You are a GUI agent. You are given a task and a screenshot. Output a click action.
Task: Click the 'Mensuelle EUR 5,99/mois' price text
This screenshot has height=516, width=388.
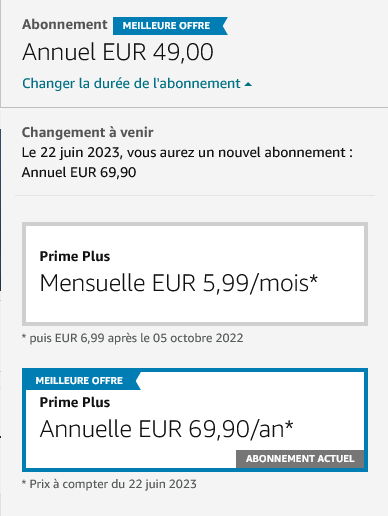coord(174,283)
